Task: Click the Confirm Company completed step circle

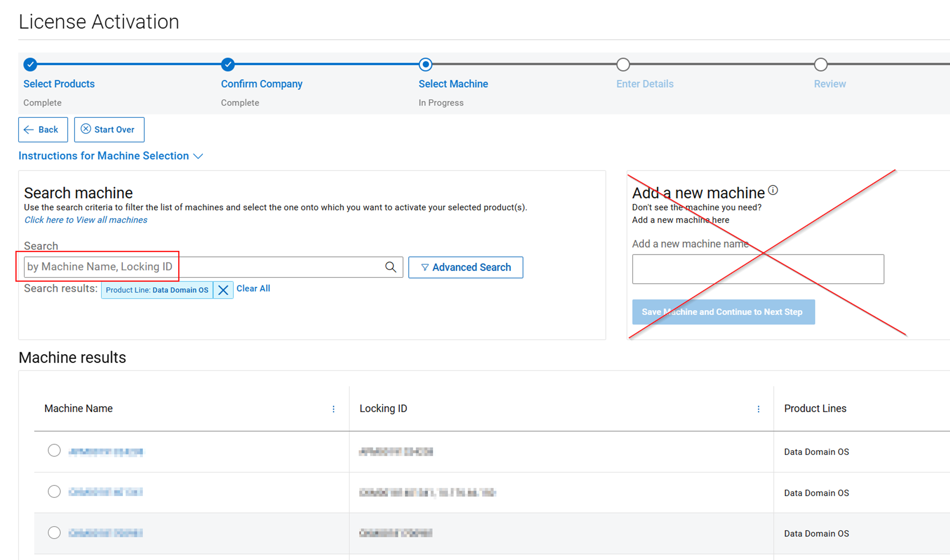Action: pos(228,64)
